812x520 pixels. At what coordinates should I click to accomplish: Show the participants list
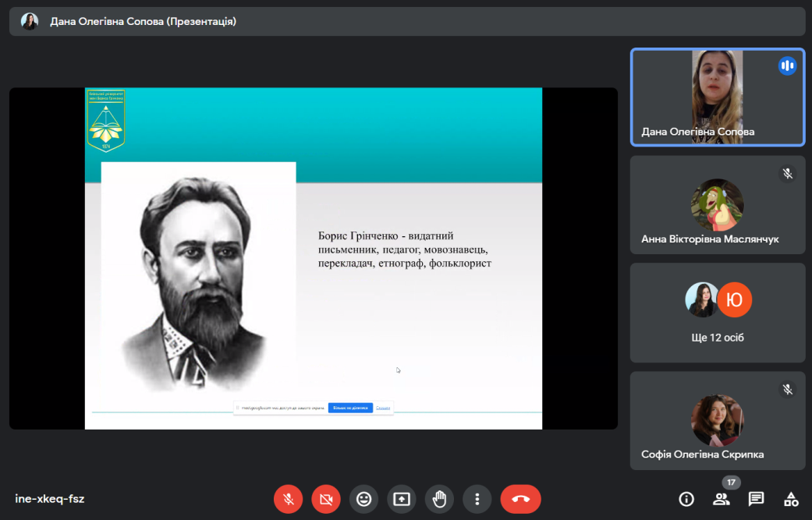[722, 499]
